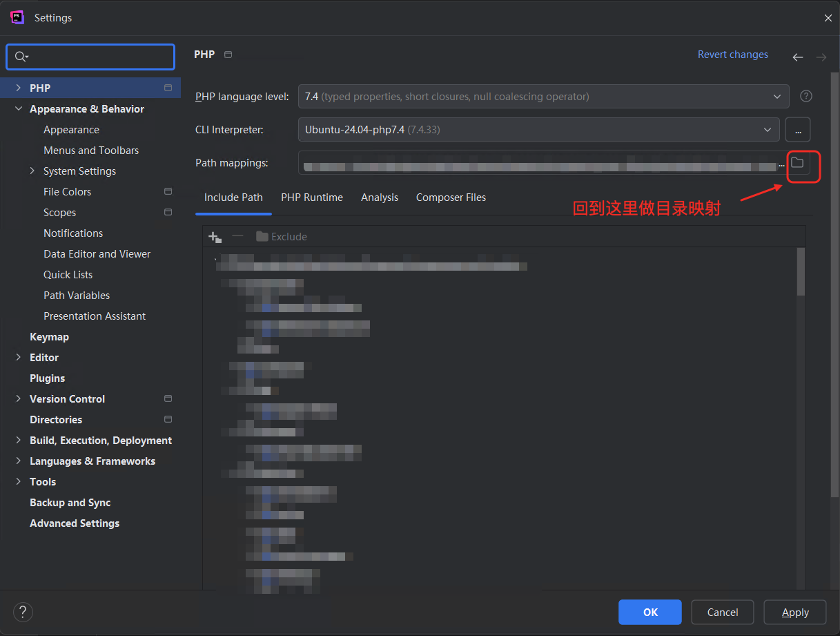The width and height of the screenshot is (840, 636).
Task: Focus the settings search field
Action: pyautogui.click(x=90, y=57)
